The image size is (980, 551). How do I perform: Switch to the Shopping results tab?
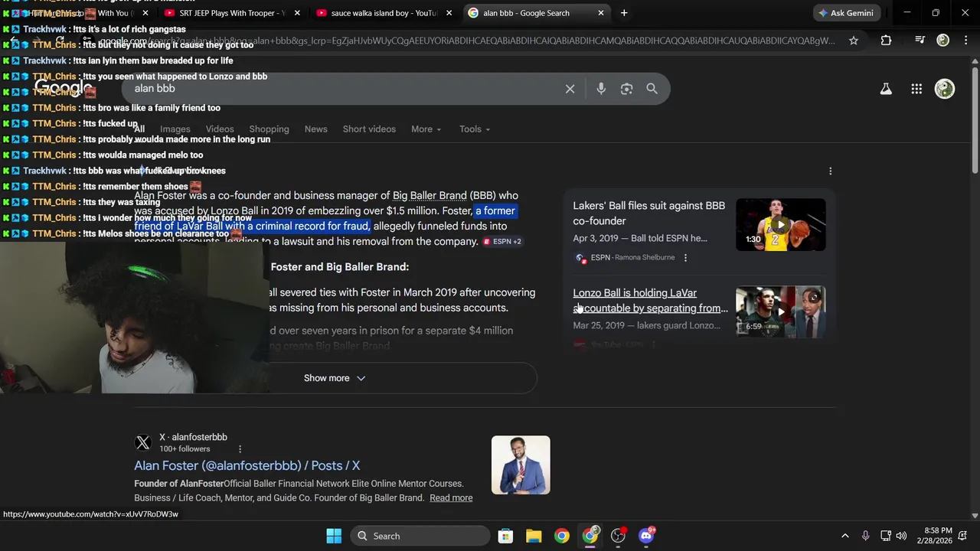tap(269, 129)
